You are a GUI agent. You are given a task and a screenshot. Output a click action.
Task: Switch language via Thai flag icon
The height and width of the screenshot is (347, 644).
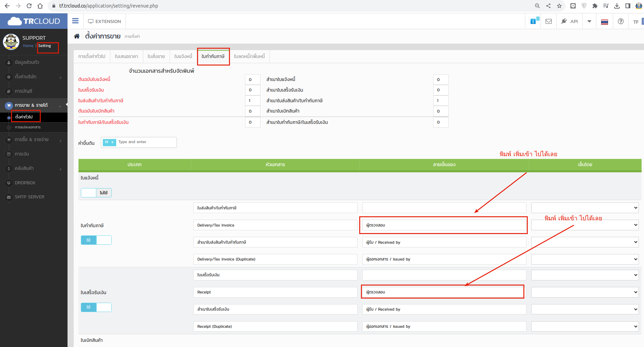(605, 22)
